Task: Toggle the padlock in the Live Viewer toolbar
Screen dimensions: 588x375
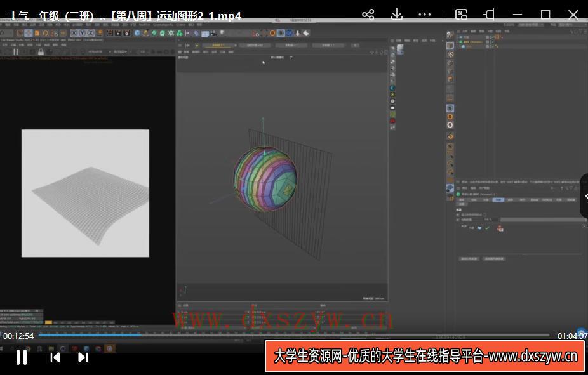Action: (41, 51)
